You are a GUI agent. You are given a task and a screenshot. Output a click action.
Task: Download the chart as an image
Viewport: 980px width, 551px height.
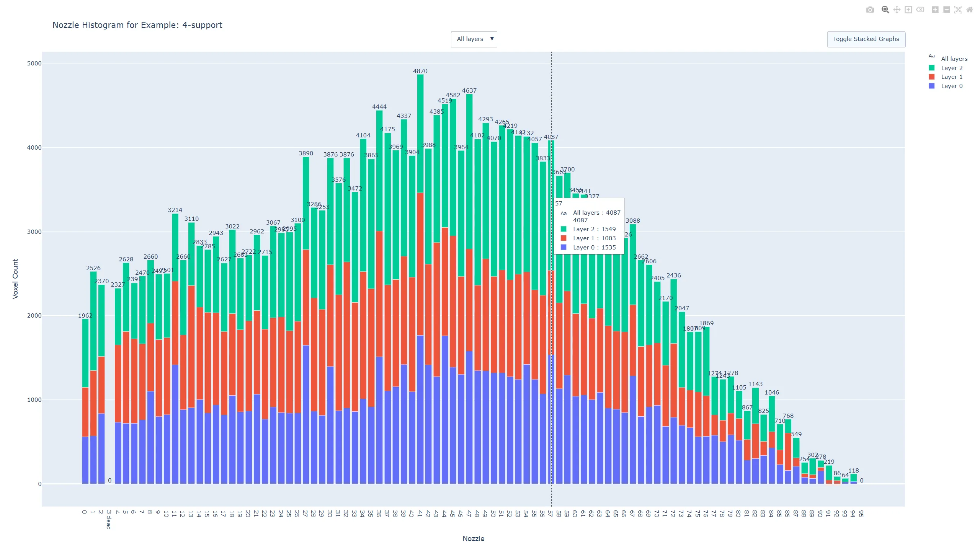pos(870,10)
